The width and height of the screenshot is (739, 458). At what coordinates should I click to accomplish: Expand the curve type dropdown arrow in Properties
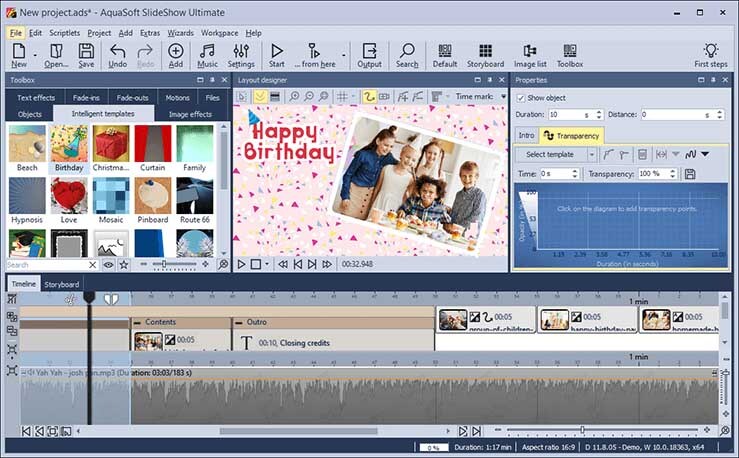click(705, 154)
